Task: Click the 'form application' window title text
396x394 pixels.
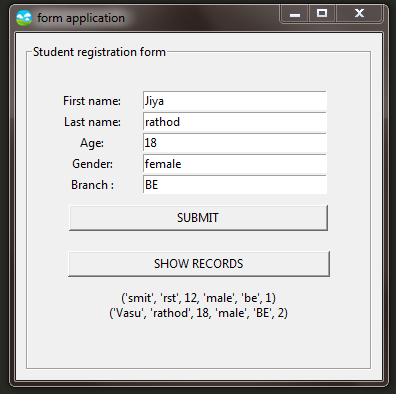Action: click(81, 18)
